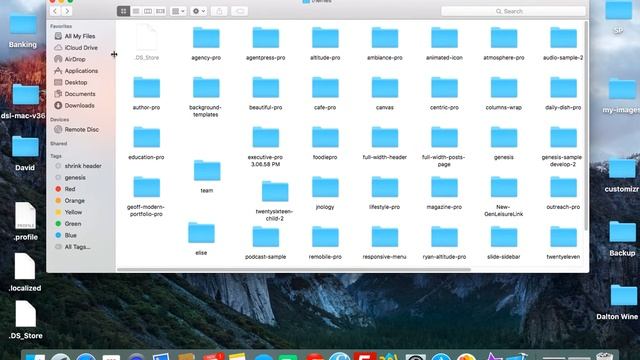The image size is (640, 360).
Task: Select the slide-sidebar folder
Action: click(x=504, y=242)
